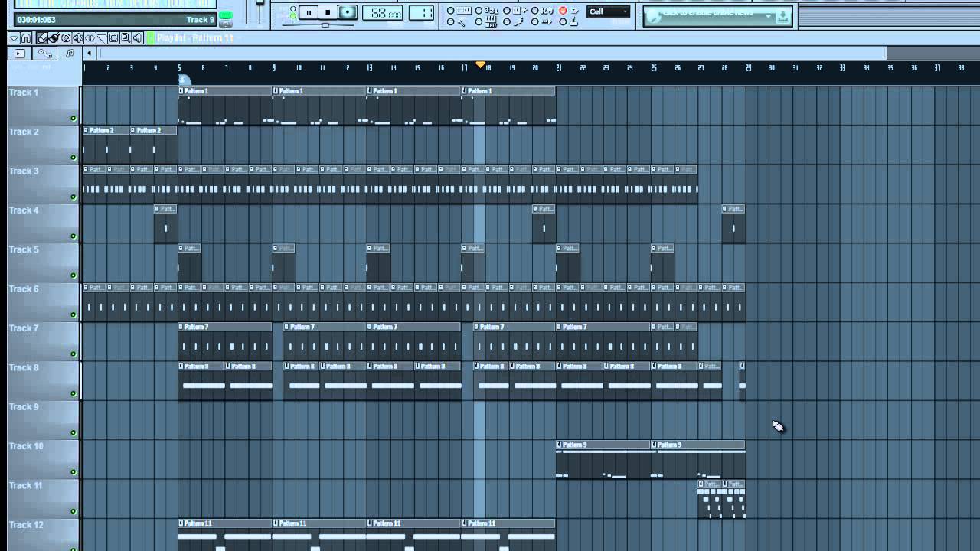Image resolution: width=980 pixels, height=551 pixels.
Task: Mute Track 10 using its green light
Action: click(73, 471)
